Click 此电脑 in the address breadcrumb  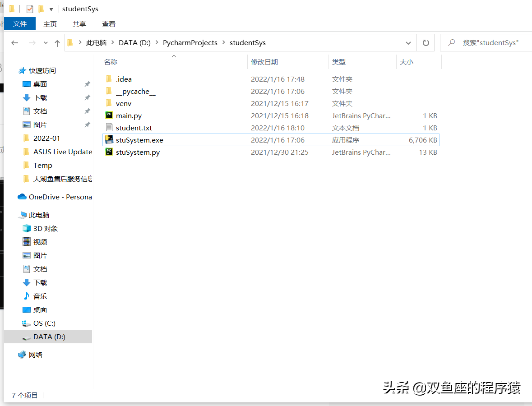(x=97, y=43)
